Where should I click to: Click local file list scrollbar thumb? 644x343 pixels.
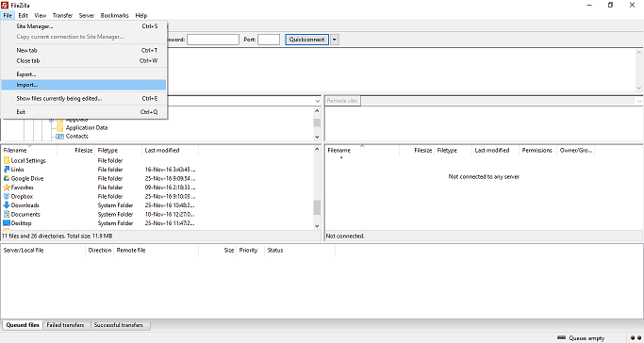click(x=317, y=207)
